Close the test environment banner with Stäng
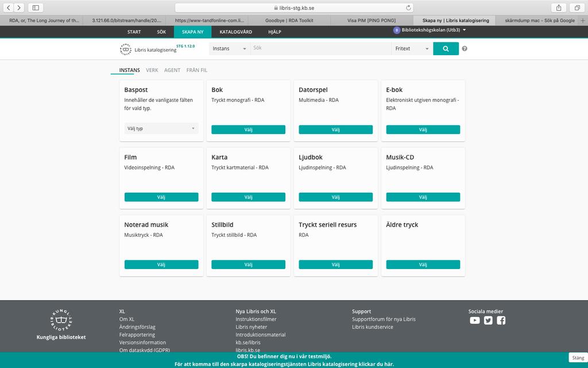The height and width of the screenshot is (368, 588). tap(578, 358)
